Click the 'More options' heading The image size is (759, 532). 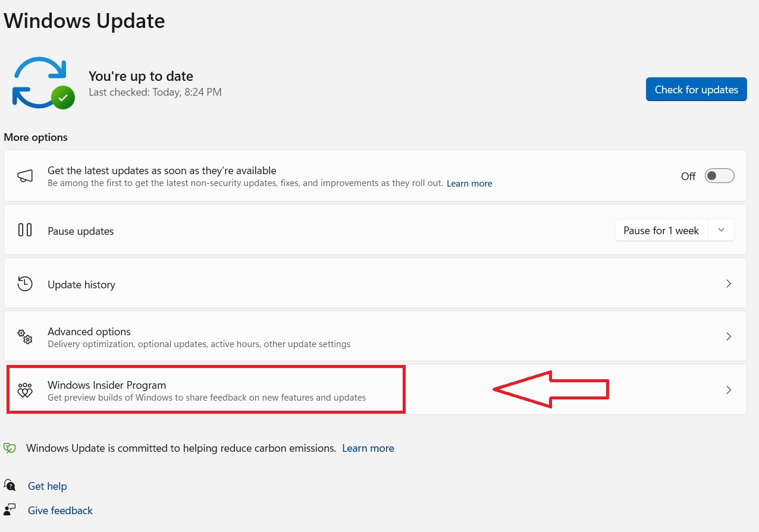(36, 137)
